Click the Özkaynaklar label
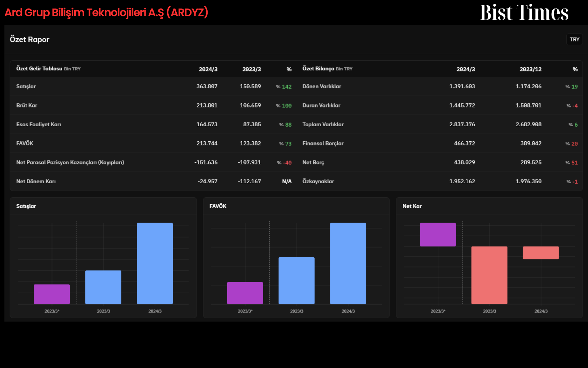 [x=318, y=181]
